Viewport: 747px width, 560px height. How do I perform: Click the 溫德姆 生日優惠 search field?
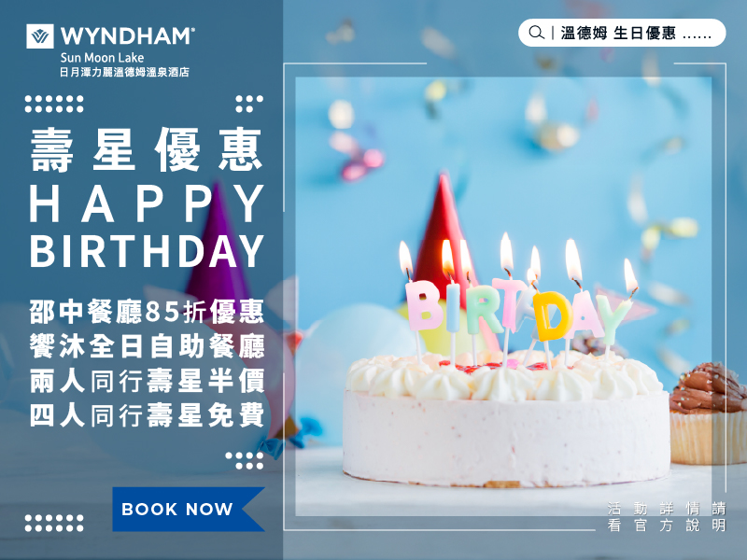tap(622, 33)
